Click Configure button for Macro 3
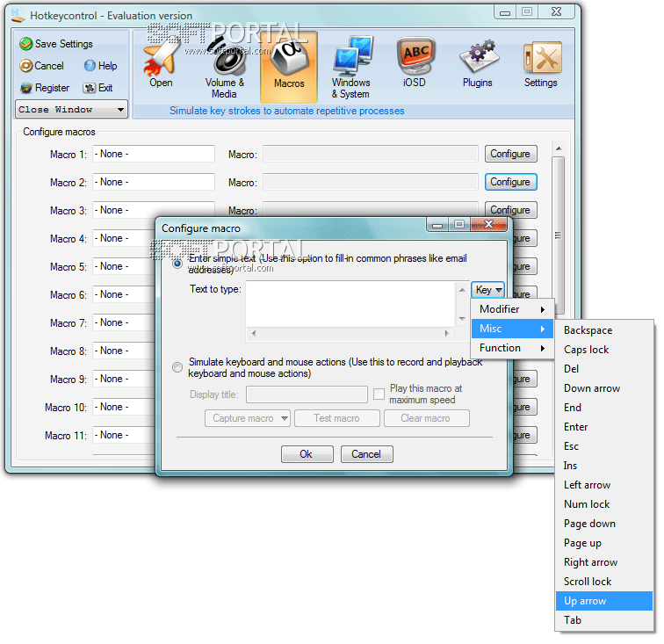 tap(510, 210)
